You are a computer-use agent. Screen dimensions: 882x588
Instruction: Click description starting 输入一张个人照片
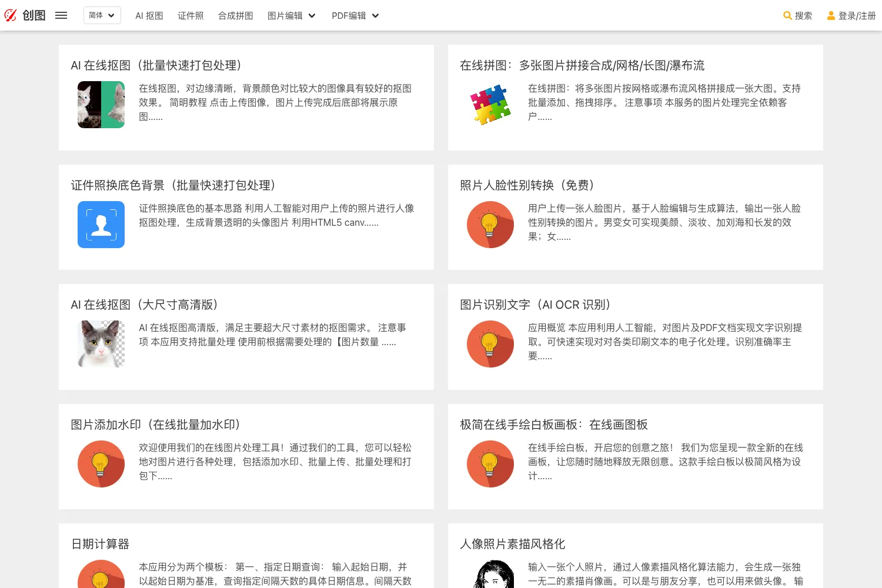tap(666, 574)
